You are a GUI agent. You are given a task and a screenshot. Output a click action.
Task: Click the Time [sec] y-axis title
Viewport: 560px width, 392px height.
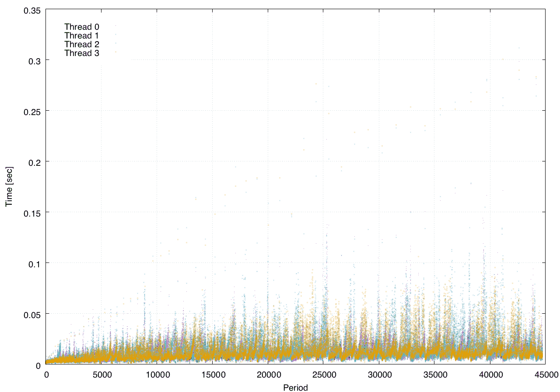pos(9,186)
